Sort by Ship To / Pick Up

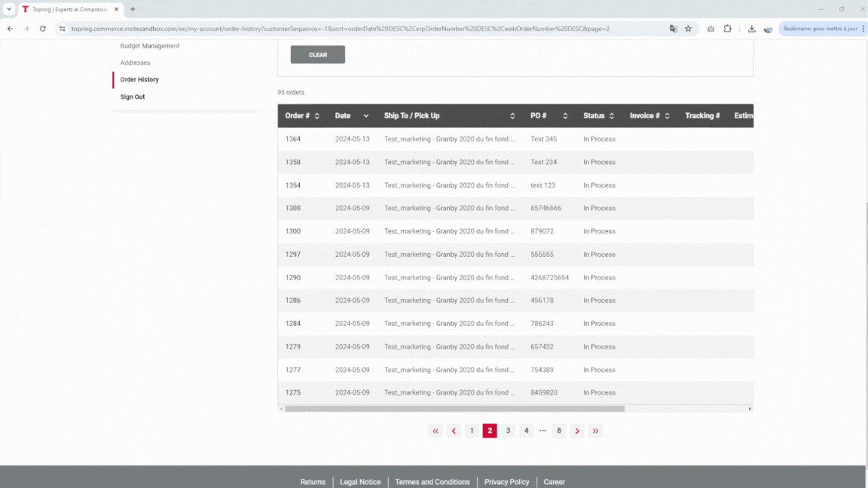(x=512, y=116)
